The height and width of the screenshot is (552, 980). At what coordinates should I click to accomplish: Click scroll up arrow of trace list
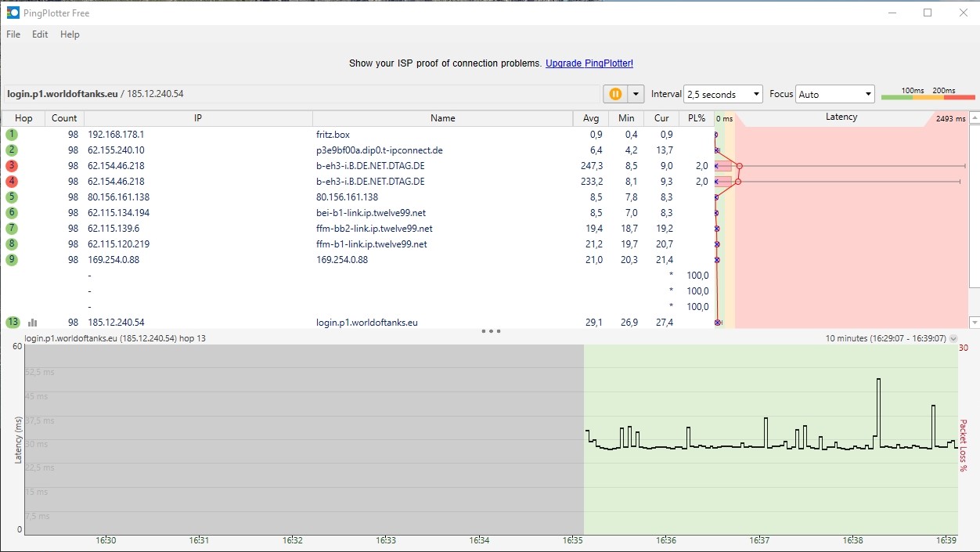[x=975, y=118]
